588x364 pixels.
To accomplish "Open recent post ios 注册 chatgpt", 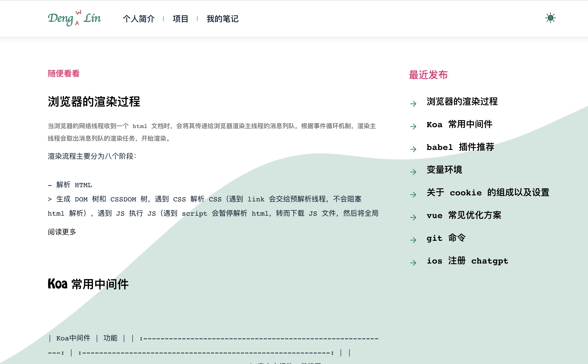I will coord(468,260).
